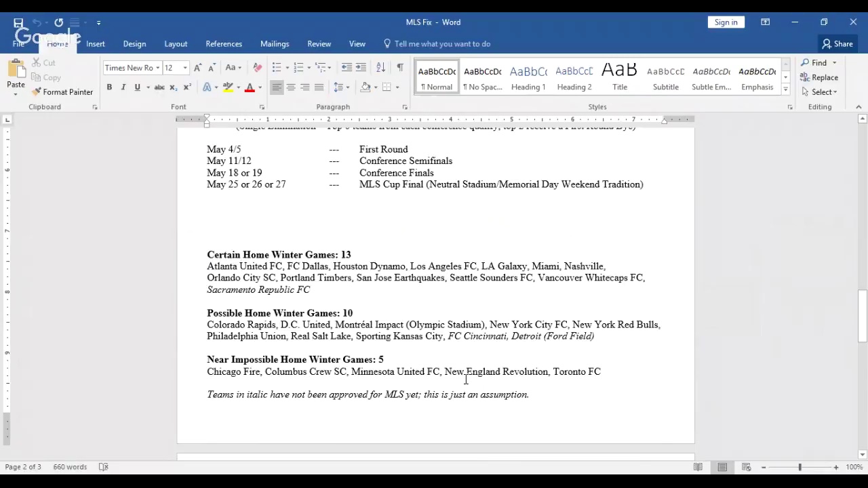868x488 pixels.
Task: Open the Insert tab
Action: [x=96, y=44]
